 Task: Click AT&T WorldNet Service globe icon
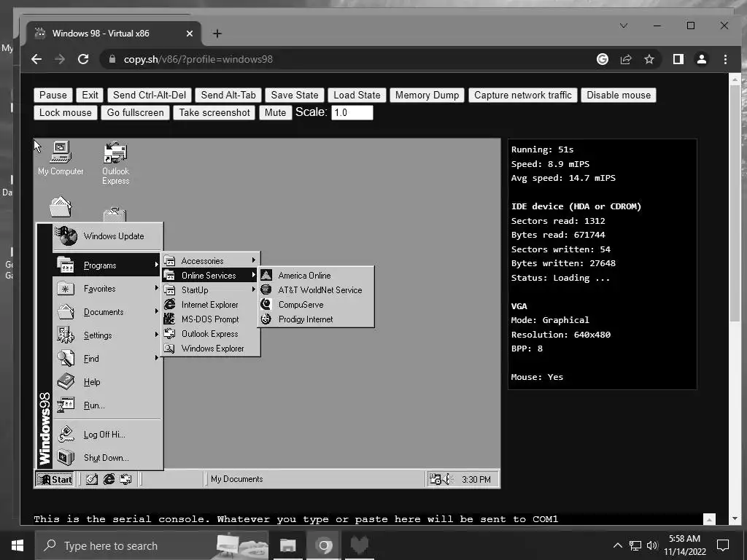(266, 289)
